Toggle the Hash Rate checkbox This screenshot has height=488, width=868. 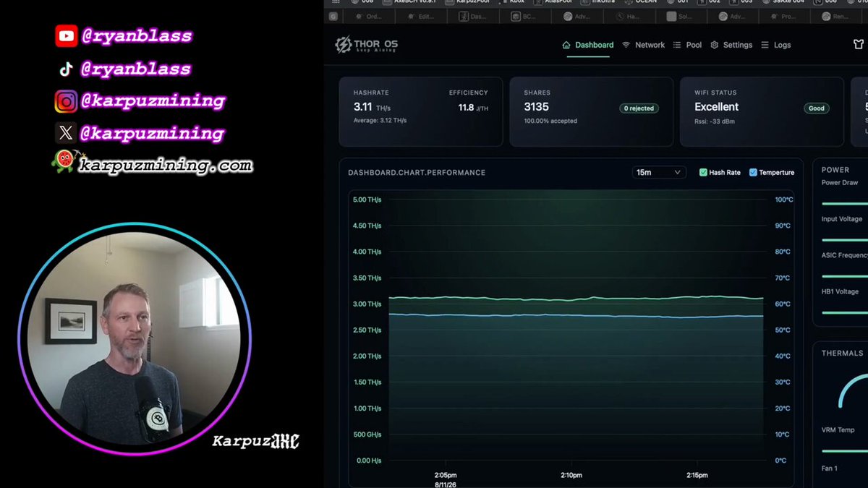coord(703,172)
